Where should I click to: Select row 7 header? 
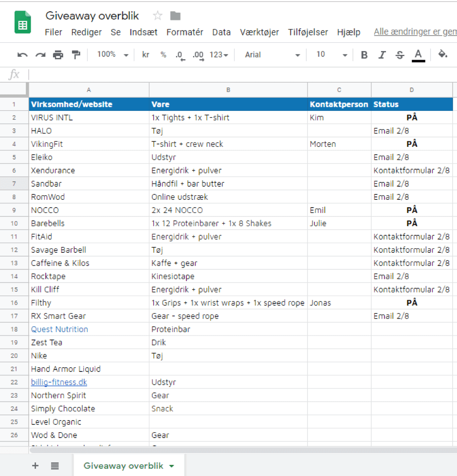(x=14, y=184)
